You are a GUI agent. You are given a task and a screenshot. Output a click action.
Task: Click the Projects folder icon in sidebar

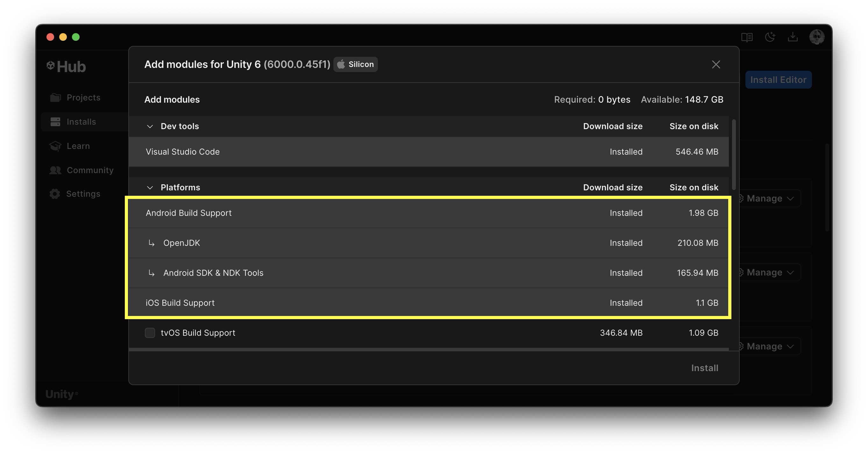55,98
